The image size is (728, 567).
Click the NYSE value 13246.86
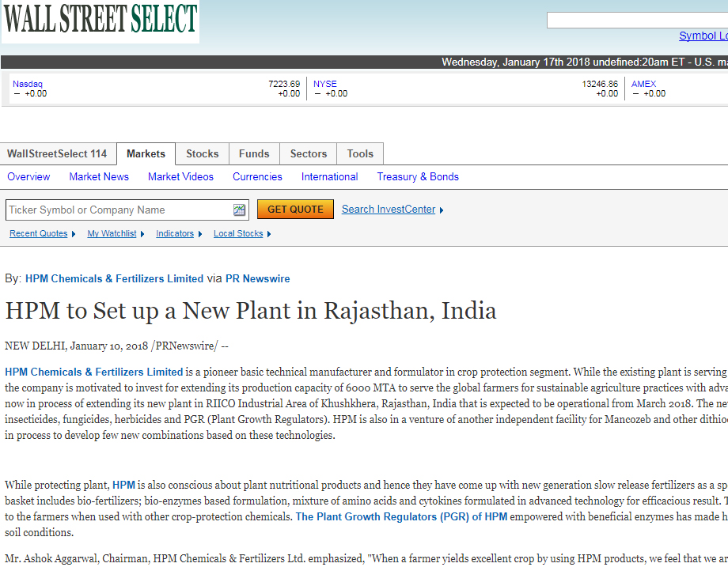[600, 84]
